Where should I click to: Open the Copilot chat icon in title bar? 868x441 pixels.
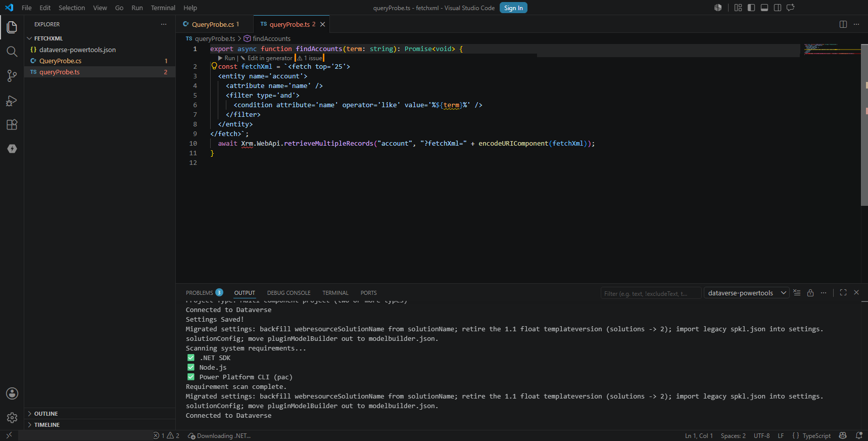pos(791,8)
